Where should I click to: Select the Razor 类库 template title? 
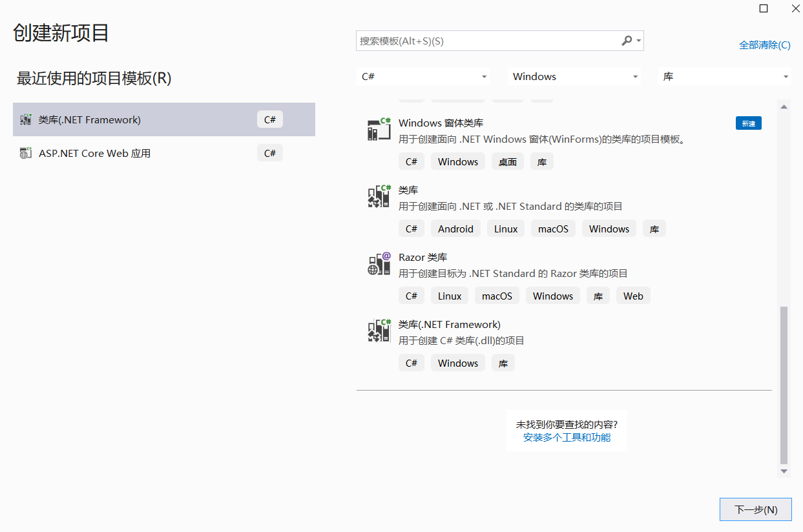coord(422,257)
